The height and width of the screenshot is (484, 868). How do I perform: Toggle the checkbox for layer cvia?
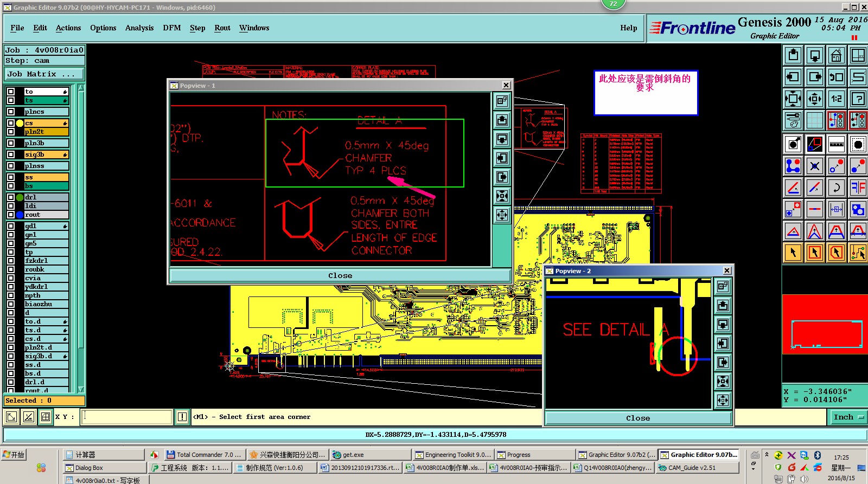click(x=11, y=278)
